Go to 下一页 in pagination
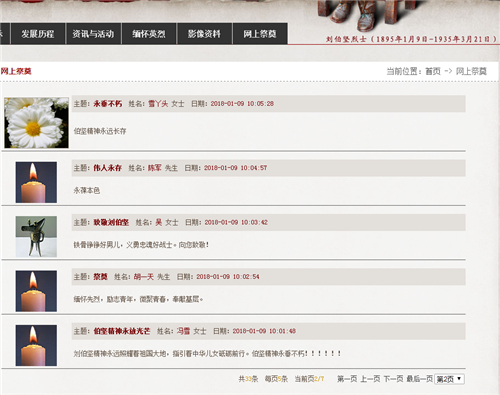 click(393, 379)
